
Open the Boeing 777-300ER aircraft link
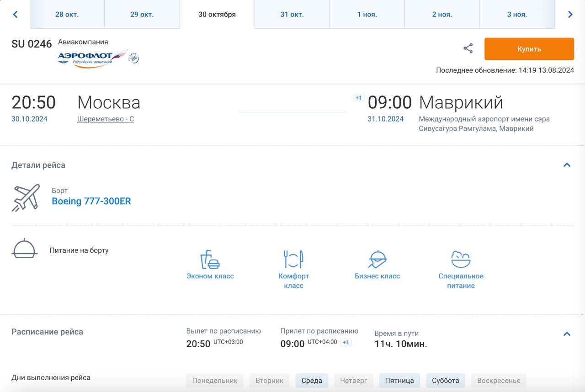(x=91, y=201)
